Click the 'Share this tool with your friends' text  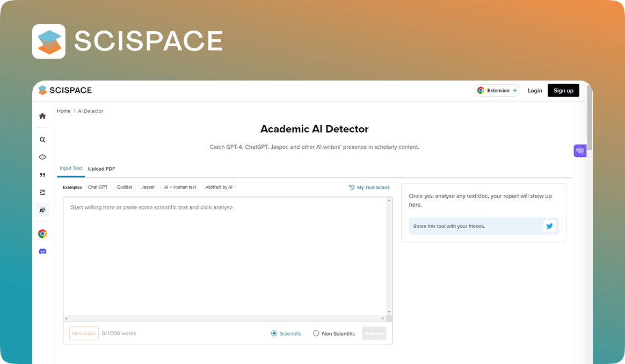[449, 226]
